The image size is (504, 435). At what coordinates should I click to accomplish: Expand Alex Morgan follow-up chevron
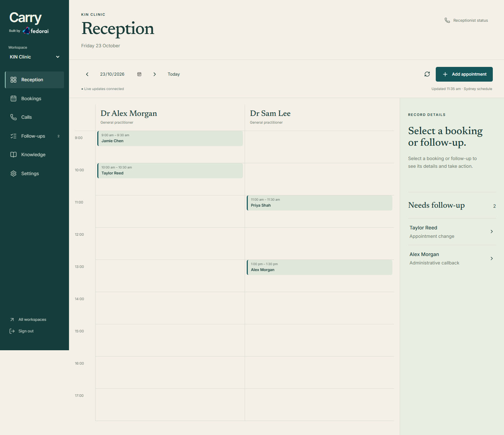pos(492,258)
